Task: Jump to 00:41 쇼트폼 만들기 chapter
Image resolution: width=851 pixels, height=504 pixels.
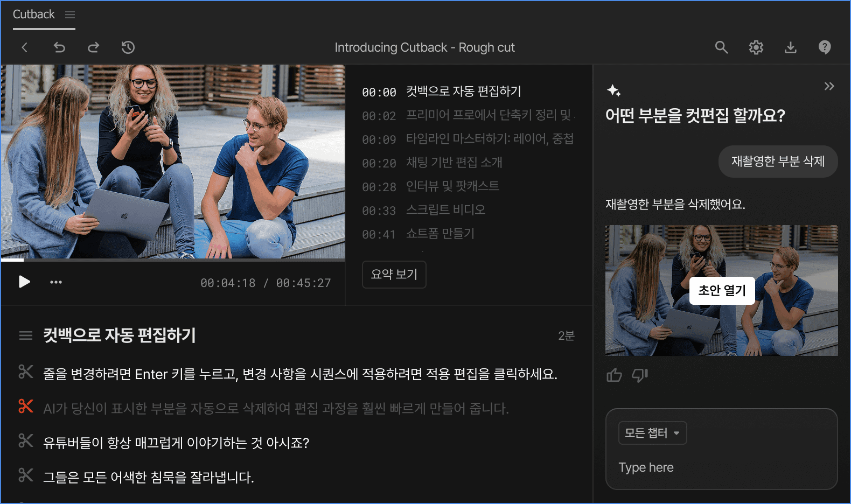Action: (418, 234)
